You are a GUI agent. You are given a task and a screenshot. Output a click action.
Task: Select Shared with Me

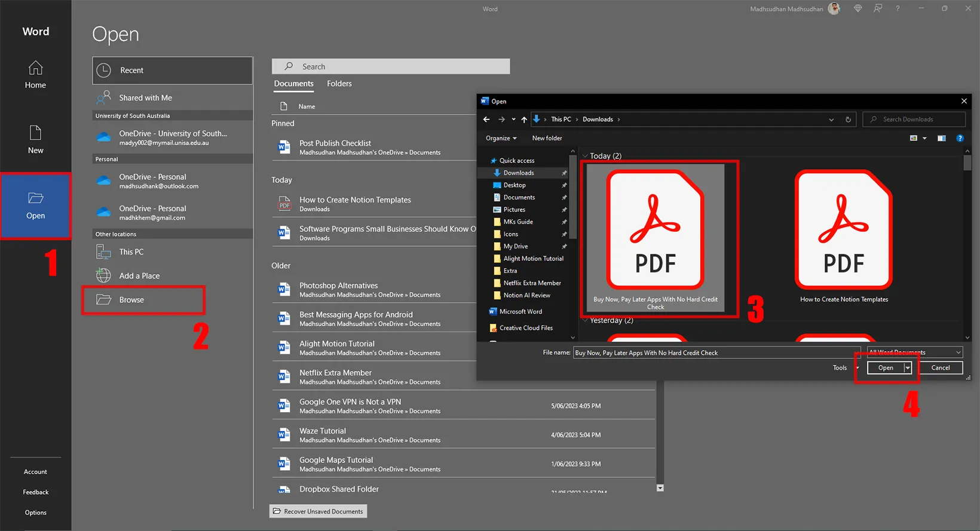tap(173, 98)
